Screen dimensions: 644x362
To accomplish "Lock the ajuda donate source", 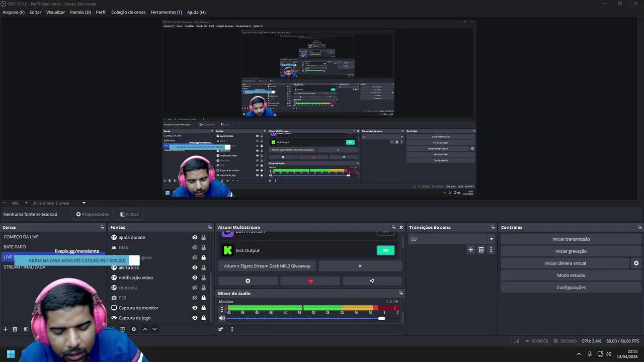I will 203,237.
